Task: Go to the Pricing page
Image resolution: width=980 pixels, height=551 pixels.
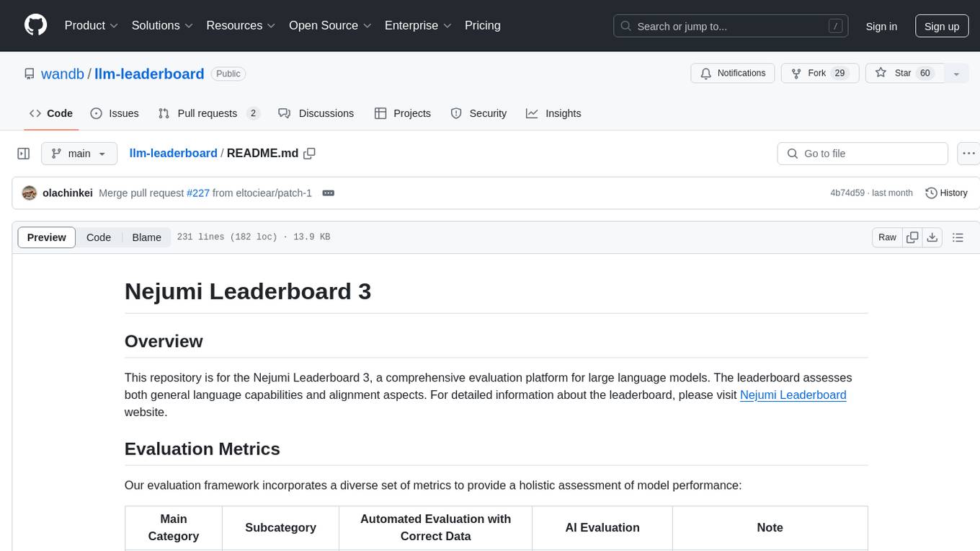Action: pyautogui.click(x=483, y=25)
